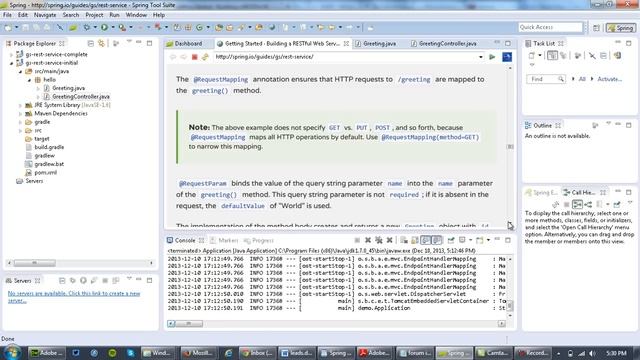Expand Maven Dependencies node

[20, 113]
